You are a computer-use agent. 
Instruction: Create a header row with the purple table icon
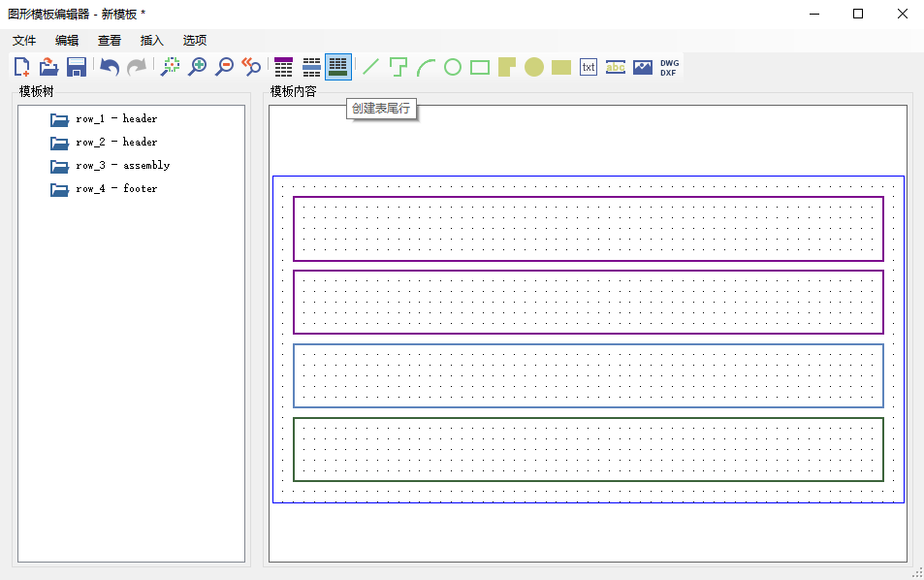point(283,67)
